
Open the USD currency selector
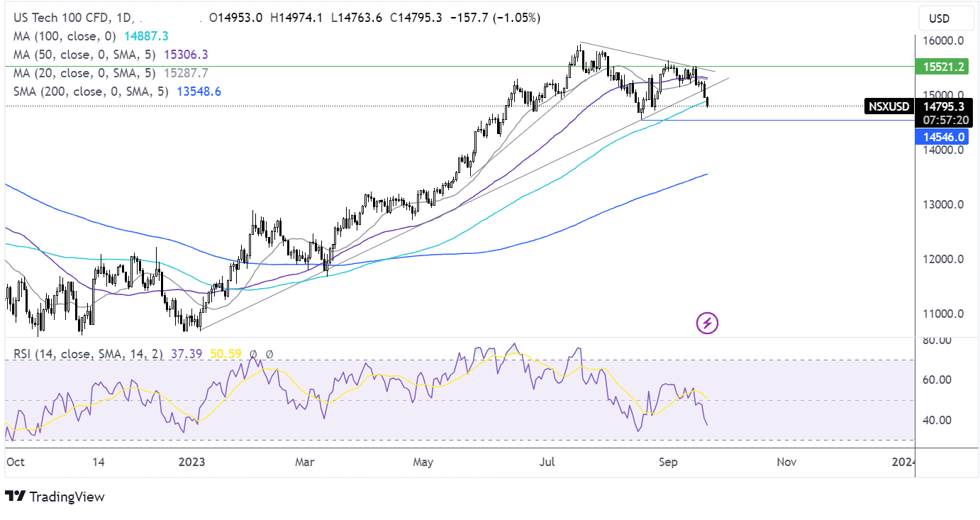(947, 17)
